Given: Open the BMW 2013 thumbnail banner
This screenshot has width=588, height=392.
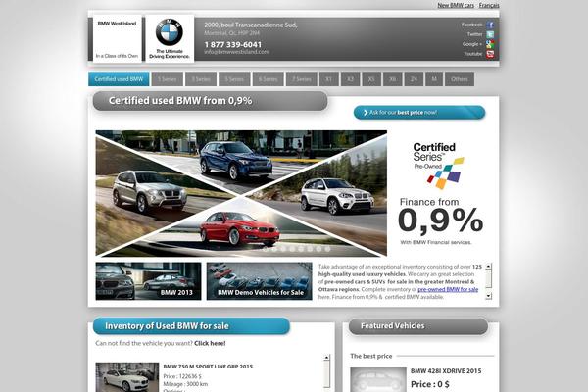Looking at the screenshot, I should (x=149, y=281).
